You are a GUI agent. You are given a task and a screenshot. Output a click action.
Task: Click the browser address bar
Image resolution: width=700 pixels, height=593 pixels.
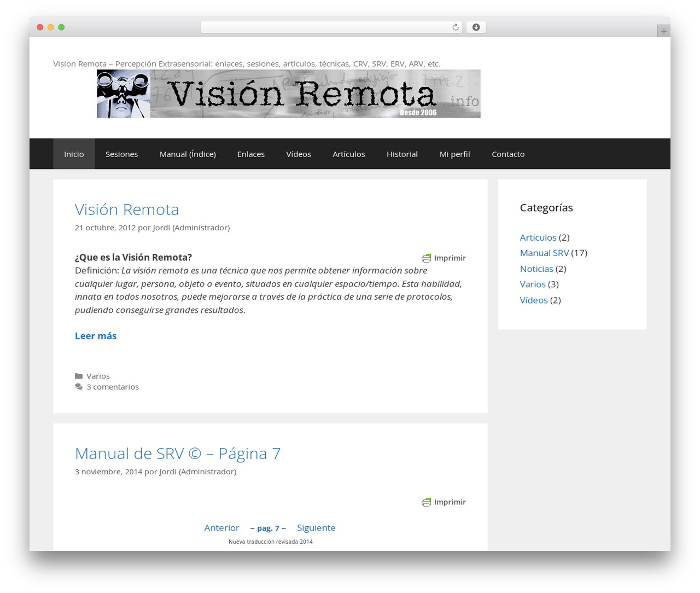tap(331, 27)
